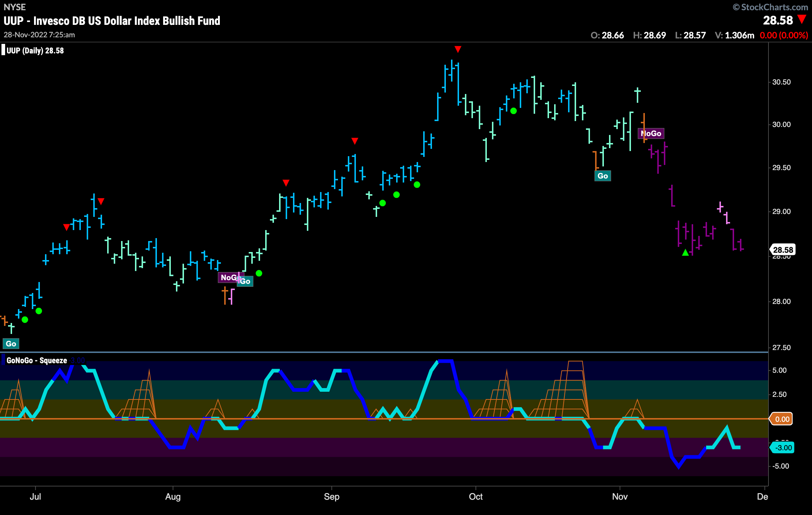
Task: Click the 30.50 price axis label
Action: (x=781, y=82)
